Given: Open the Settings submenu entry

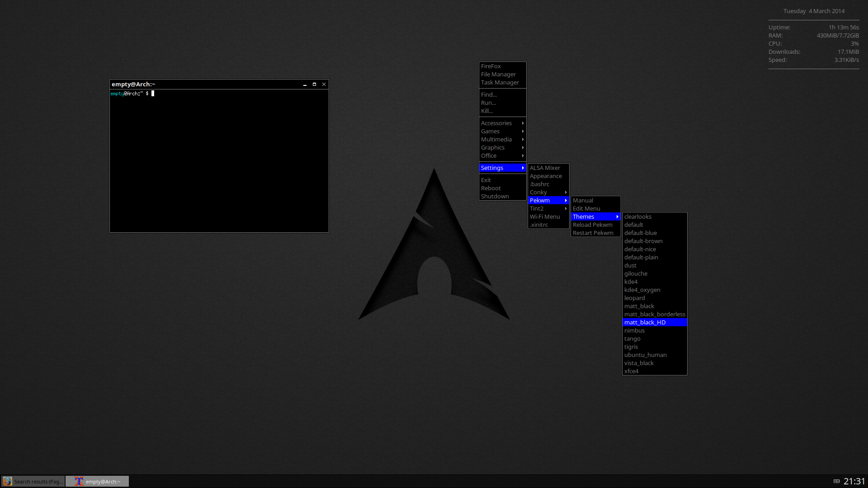Looking at the screenshot, I should pyautogui.click(x=502, y=168).
